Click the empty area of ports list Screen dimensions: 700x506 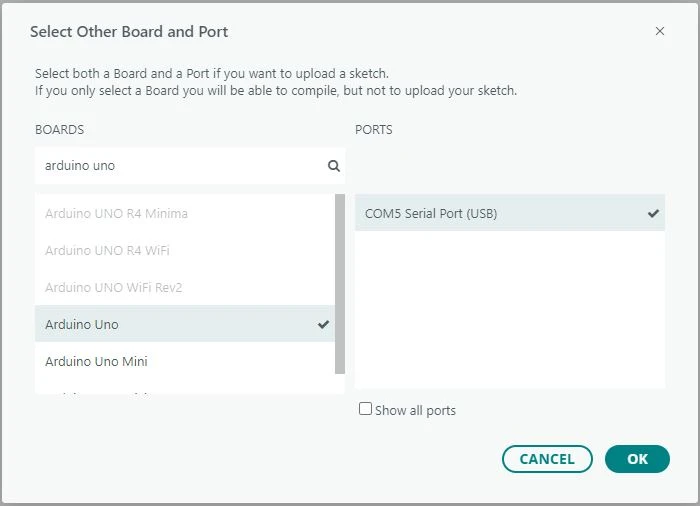tap(509, 310)
